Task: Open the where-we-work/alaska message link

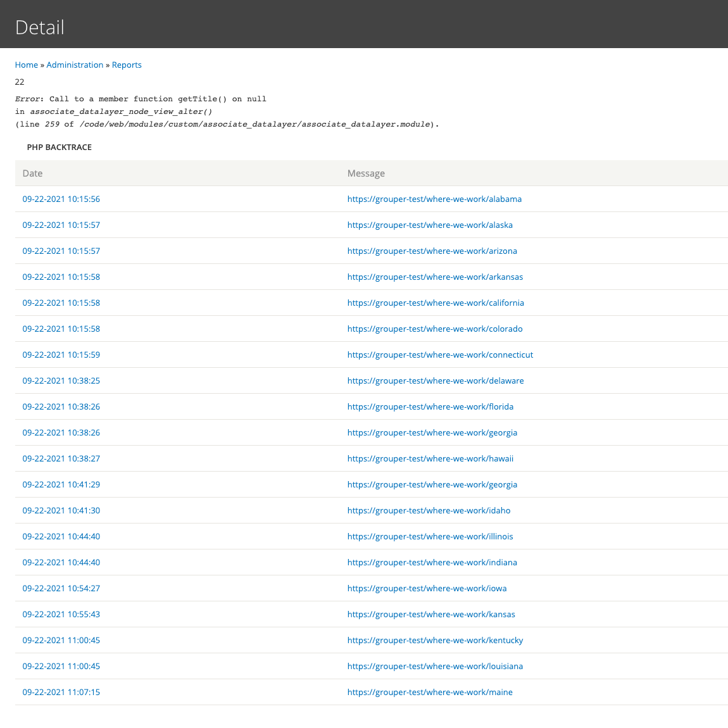Action: tap(430, 225)
